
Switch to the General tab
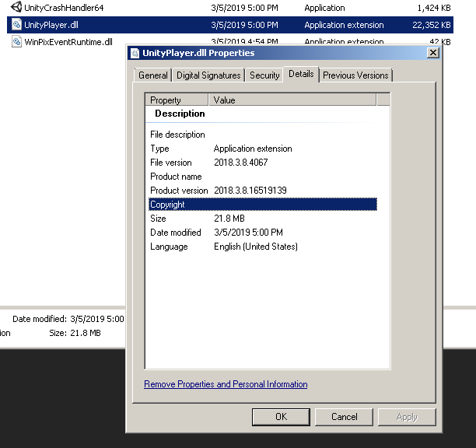pos(153,75)
